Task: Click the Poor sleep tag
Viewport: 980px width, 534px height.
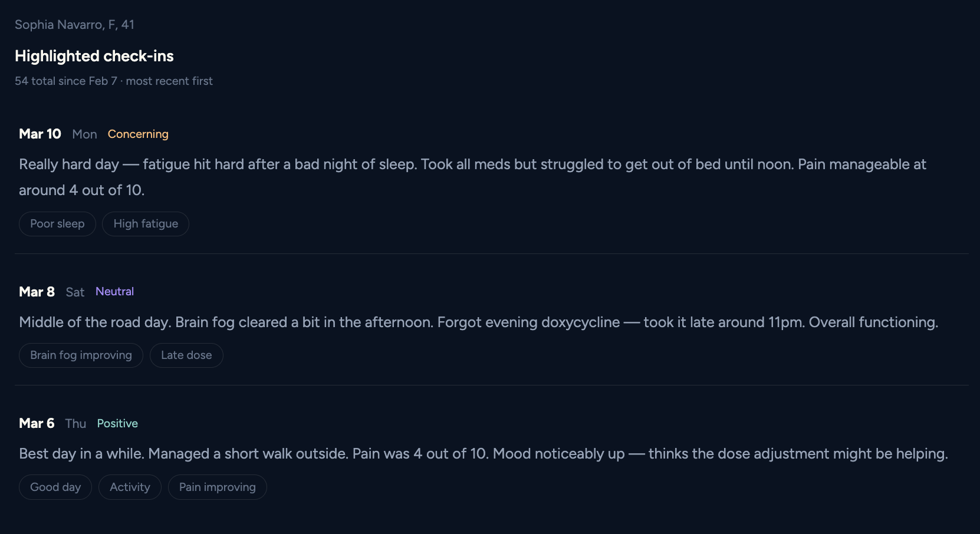Action: [57, 224]
